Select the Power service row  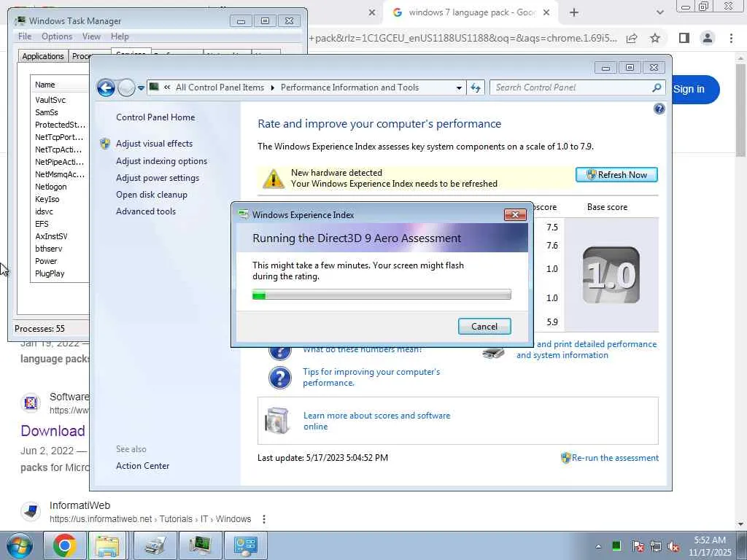click(x=46, y=261)
